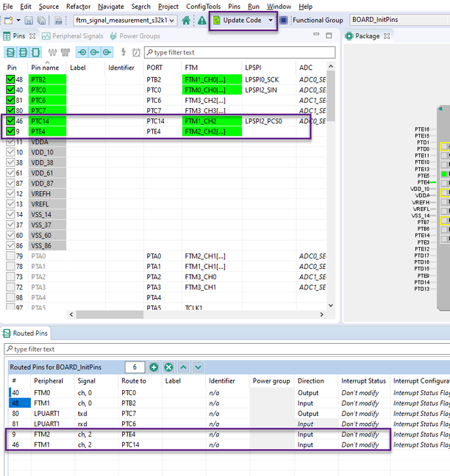Image resolution: width=450 pixels, height=476 pixels.
Task: Click the alarm clock icon
Action: pyautogui.click(x=136, y=52)
